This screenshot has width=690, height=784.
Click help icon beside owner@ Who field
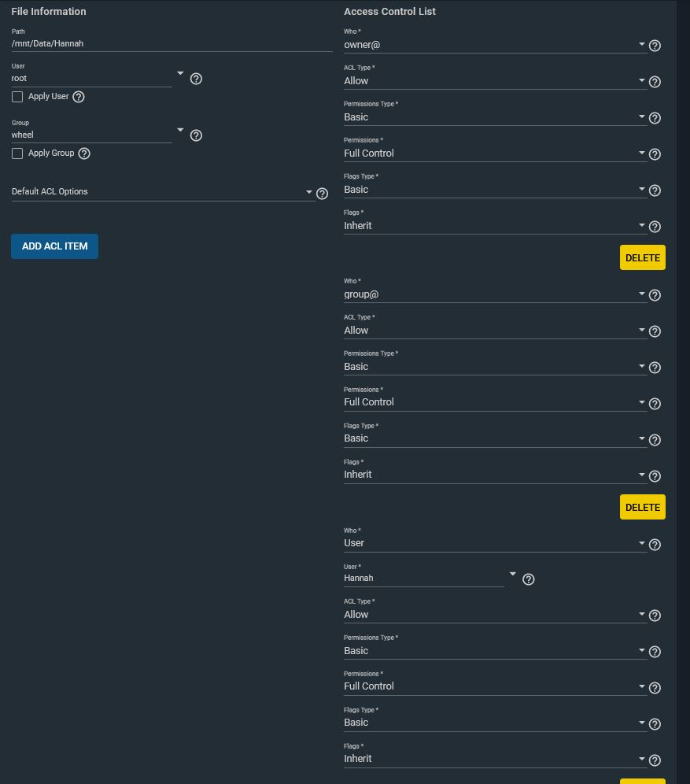(655, 46)
